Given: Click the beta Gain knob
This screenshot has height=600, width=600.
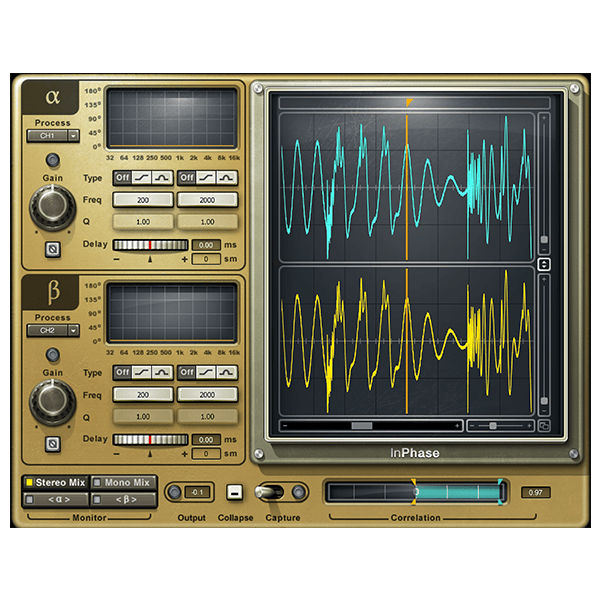Looking at the screenshot, I should [52, 402].
